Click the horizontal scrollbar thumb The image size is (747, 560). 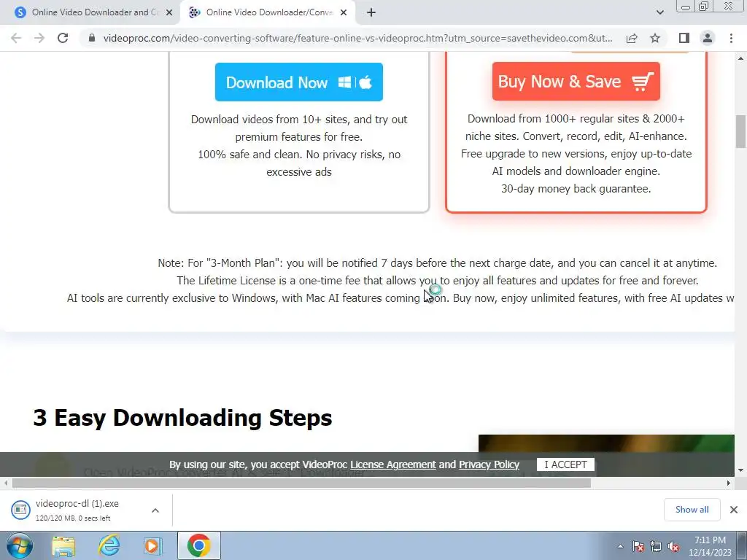point(301,483)
